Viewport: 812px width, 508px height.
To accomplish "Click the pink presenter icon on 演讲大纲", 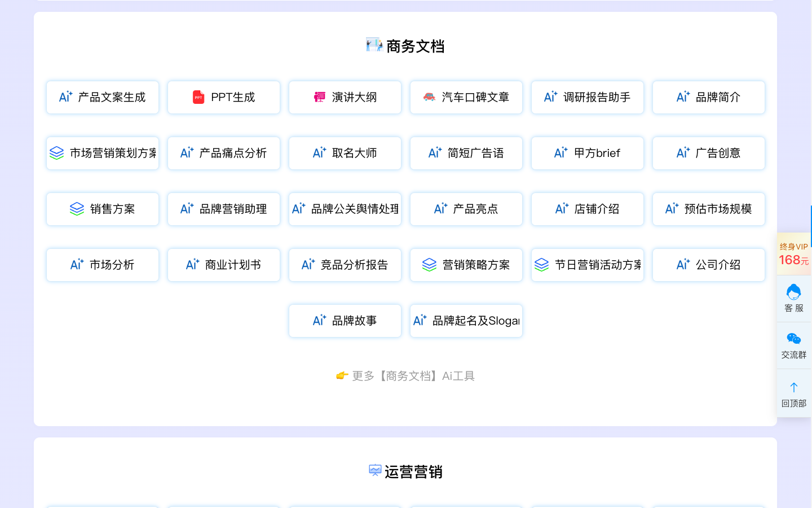I will [x=320, y=97].
